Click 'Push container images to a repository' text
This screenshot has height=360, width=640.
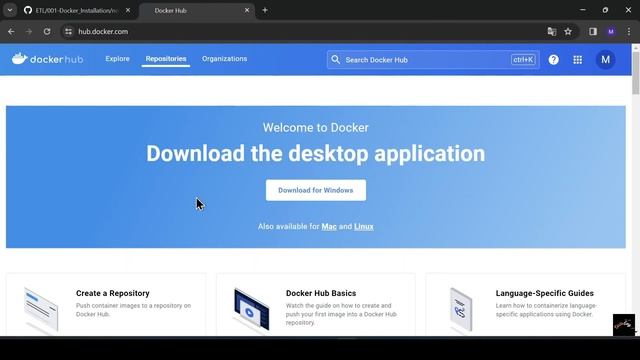[x=133, y=310]
